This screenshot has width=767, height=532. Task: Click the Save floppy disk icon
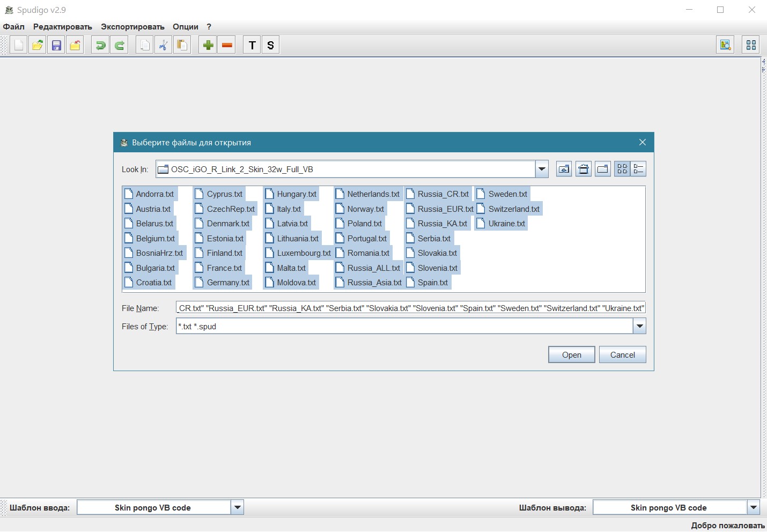click(56, 45)
